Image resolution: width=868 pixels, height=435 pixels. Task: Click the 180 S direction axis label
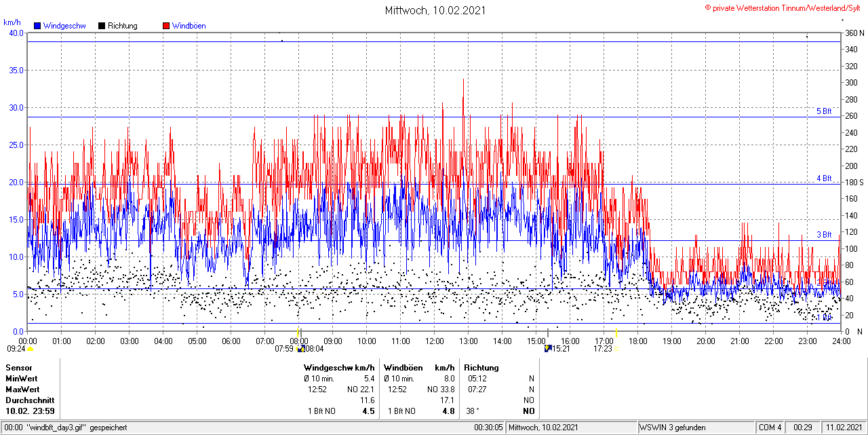[854, 183]
